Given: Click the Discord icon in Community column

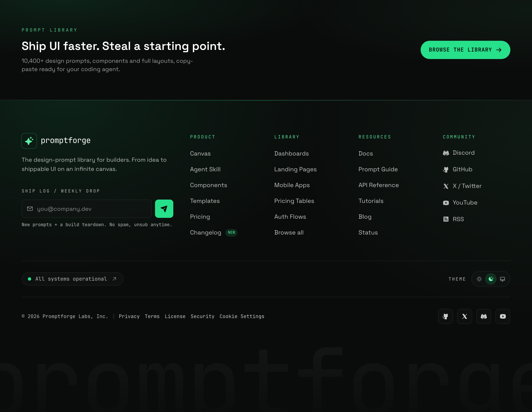Looking at the screenshot, I should [x=446, y=153].
